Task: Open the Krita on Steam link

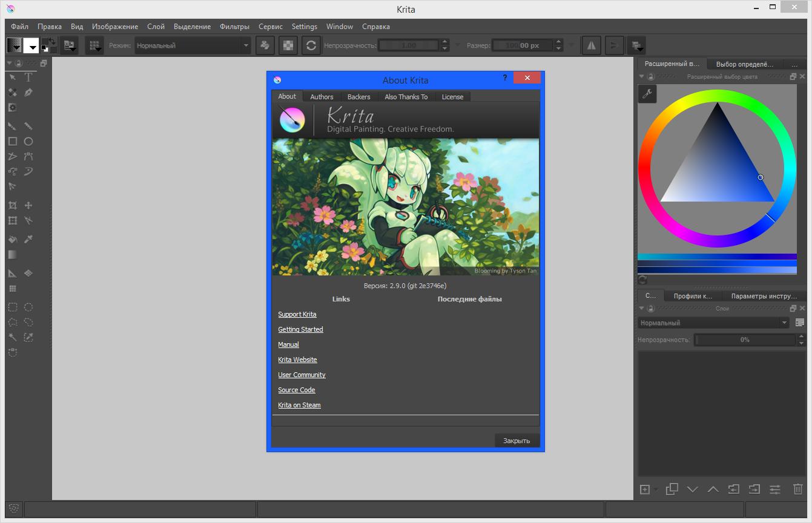Action: coord(299,405)
